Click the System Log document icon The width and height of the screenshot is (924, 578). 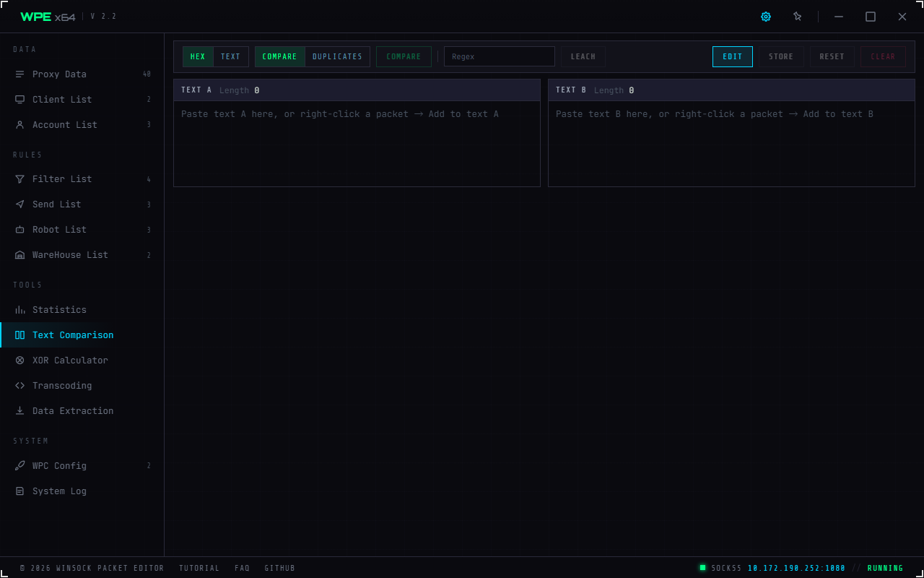pos(20,491)
